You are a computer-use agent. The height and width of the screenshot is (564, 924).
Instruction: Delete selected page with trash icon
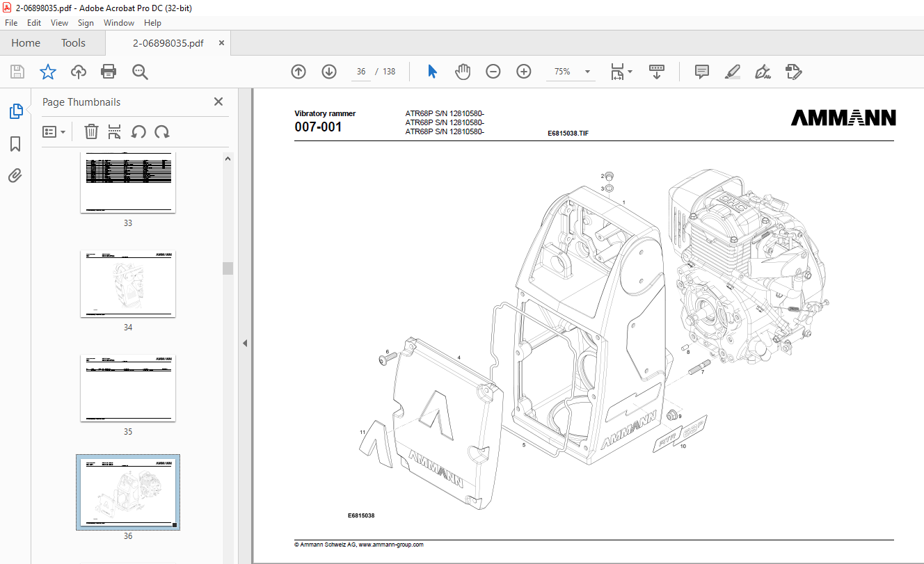pos(91,131)
